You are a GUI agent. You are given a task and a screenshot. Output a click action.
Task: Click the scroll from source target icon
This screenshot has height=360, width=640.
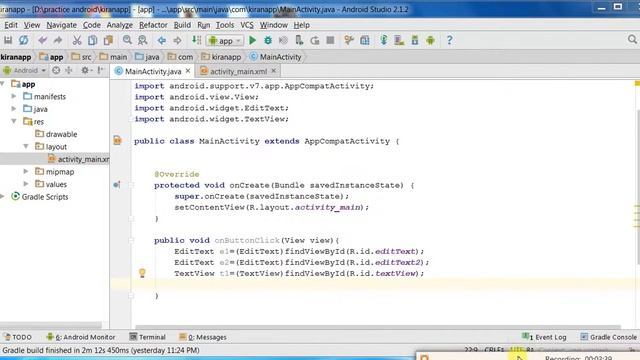coord(56,70)
